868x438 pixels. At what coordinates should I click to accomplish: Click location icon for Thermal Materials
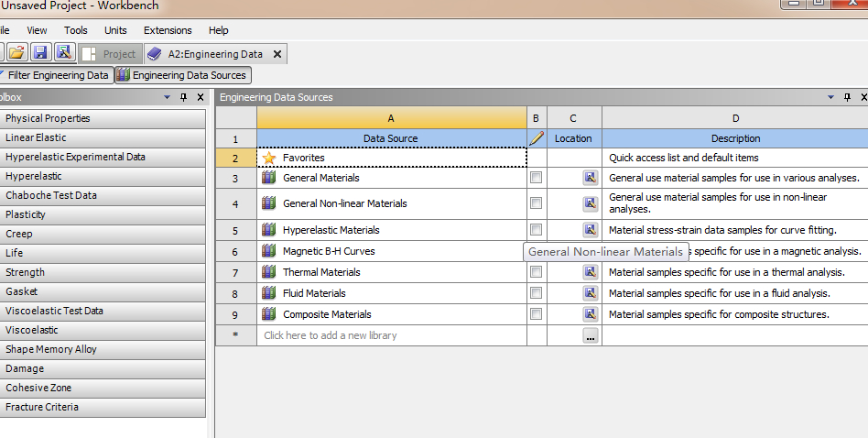pos(591,272)
